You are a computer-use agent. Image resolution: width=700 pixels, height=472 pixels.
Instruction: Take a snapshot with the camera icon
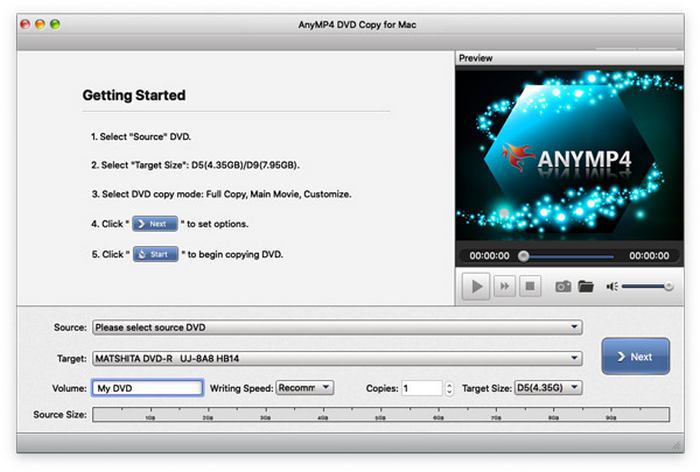[563, 286]
